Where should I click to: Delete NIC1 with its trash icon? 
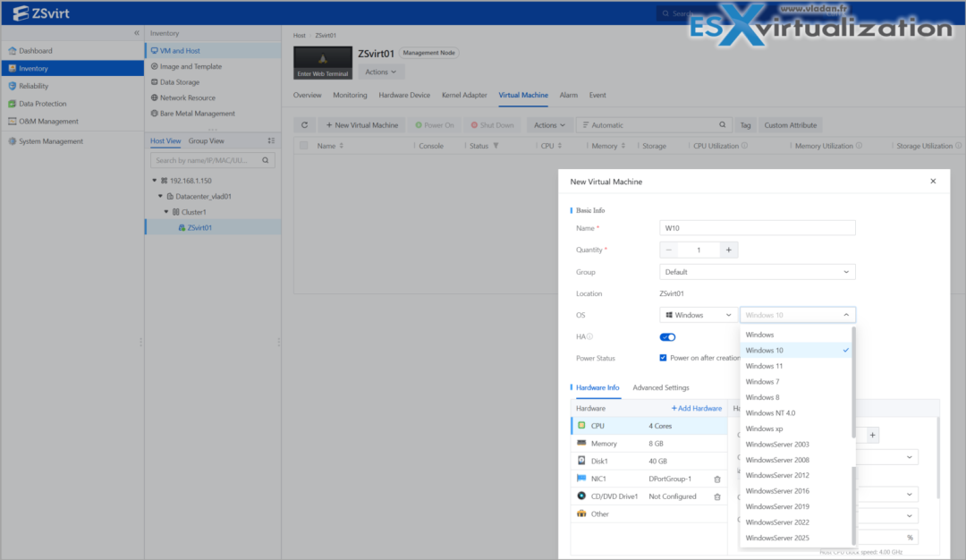(717, 479)
